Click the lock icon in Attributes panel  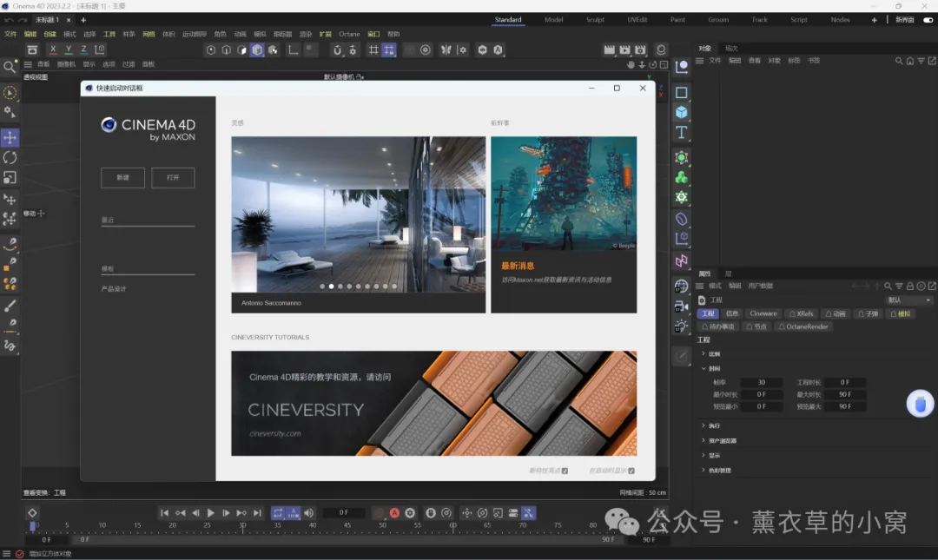click(910, 286)
